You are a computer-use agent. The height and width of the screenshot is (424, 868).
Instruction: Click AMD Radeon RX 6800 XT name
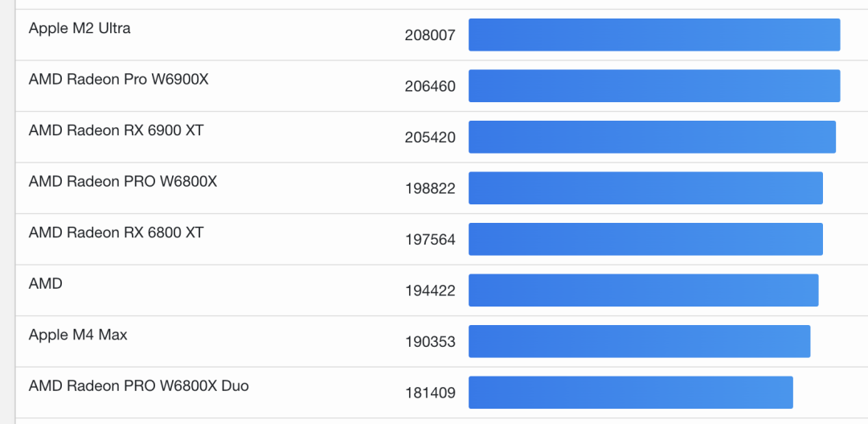click(x=116, y=233)
